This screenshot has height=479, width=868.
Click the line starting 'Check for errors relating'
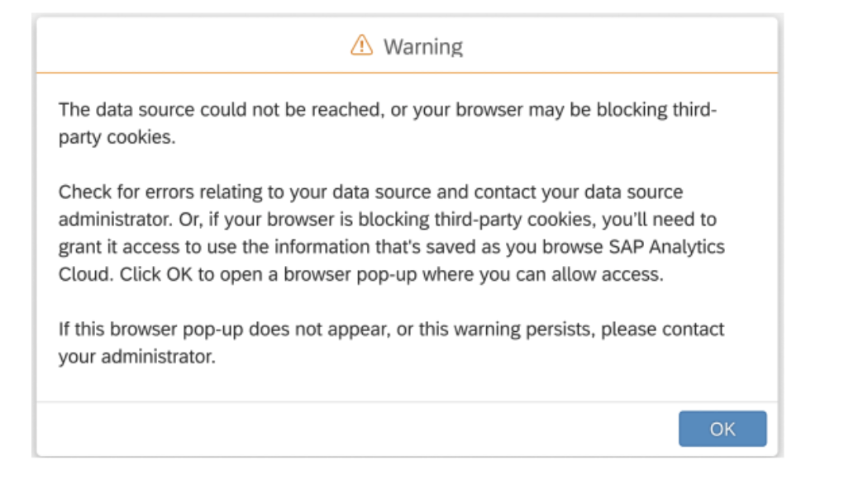click(x=371, y=192)
